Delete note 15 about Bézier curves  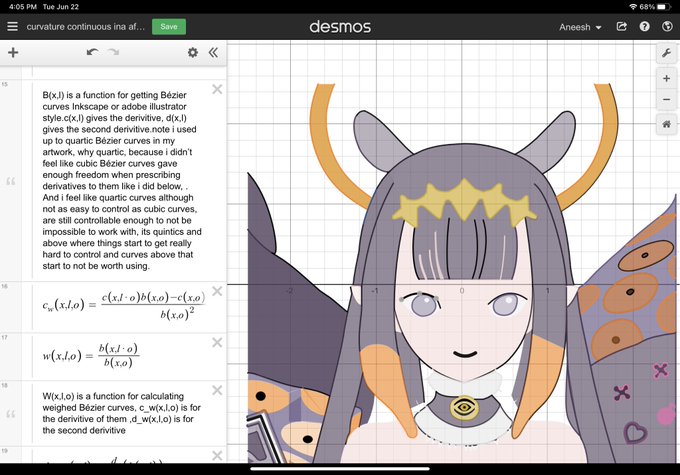coord(217,89)
